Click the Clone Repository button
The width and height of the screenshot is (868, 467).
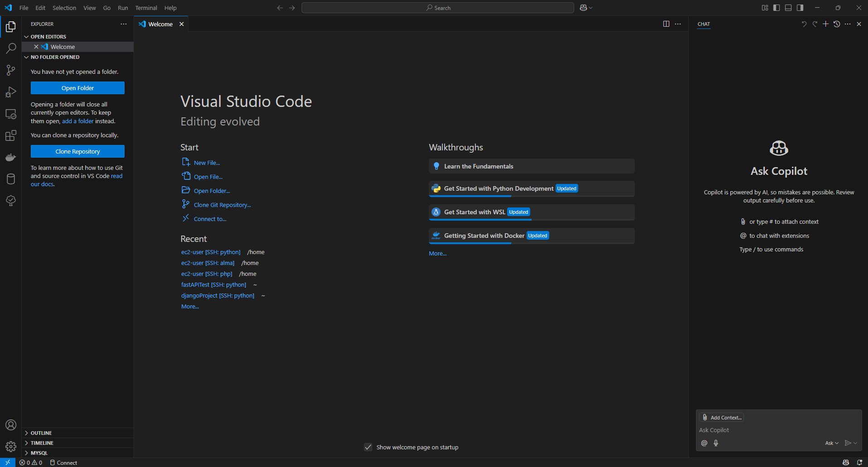point(77,151)
